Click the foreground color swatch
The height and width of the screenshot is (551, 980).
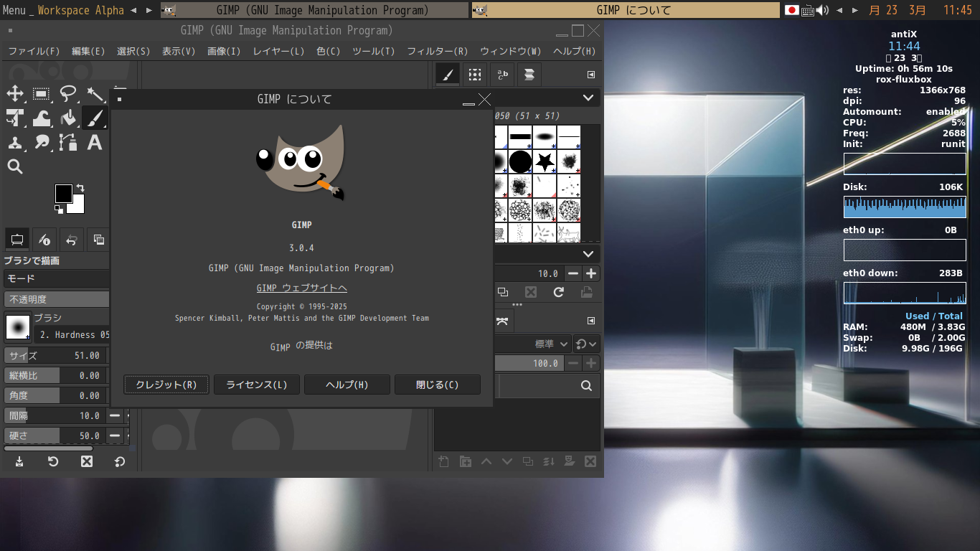[x=64, y=193]
